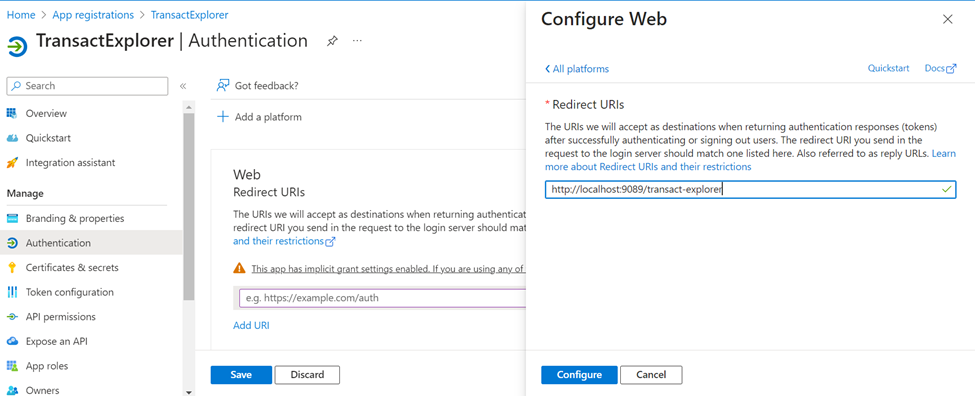Click the Integration assistant rocket icon

coord(12,163)
